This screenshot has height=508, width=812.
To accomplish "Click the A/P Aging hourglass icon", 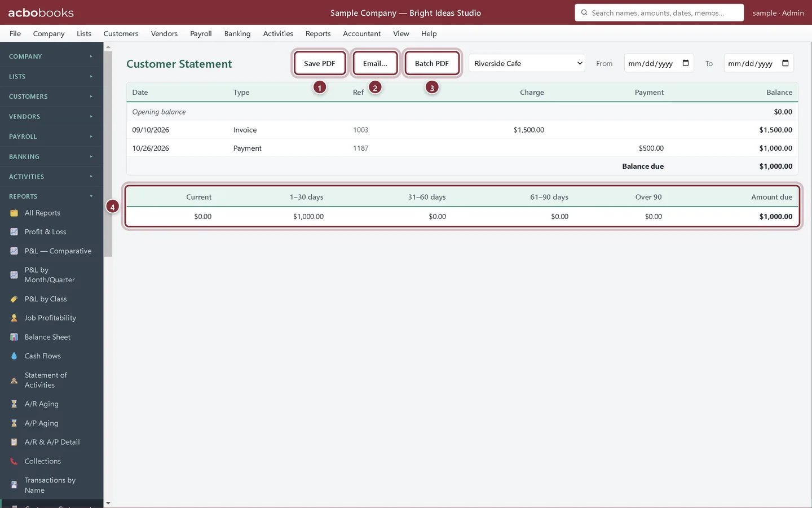I will [14, 423].
